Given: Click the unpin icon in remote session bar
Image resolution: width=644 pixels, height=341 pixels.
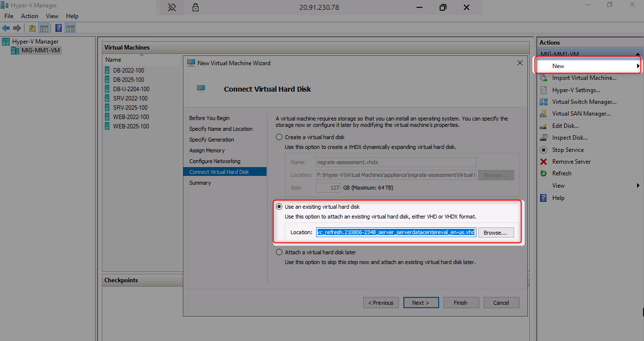Looking at the screenshot, I should click(172, 7).
